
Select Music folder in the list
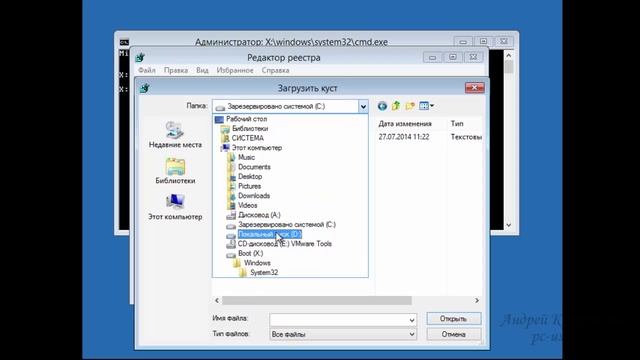click(246, 157)
